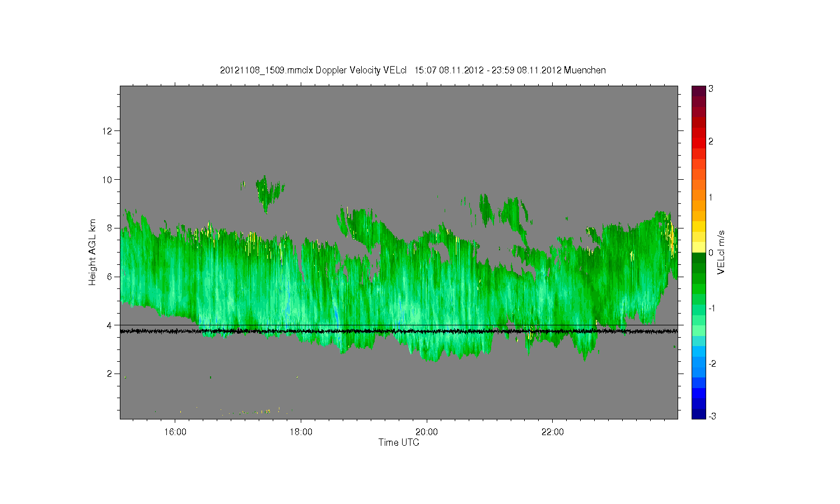Click the 18:00 time tick label
Screen dimensions: 840x504
301,432
